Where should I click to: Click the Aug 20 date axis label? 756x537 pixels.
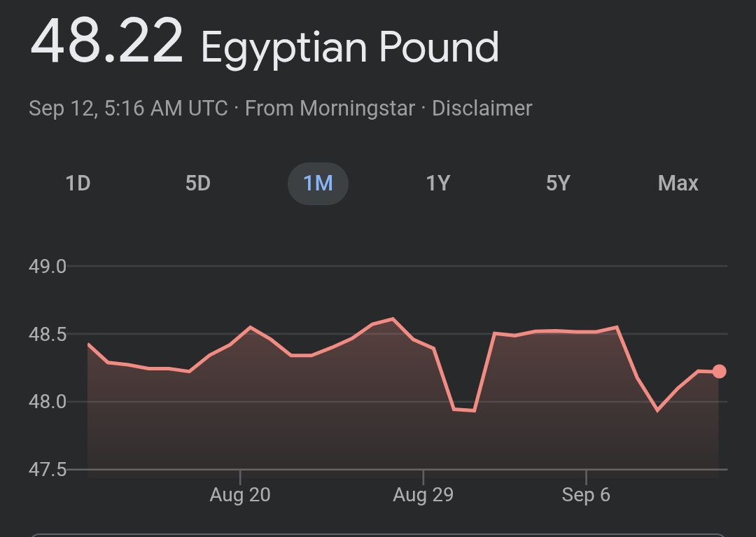[240, 495]
